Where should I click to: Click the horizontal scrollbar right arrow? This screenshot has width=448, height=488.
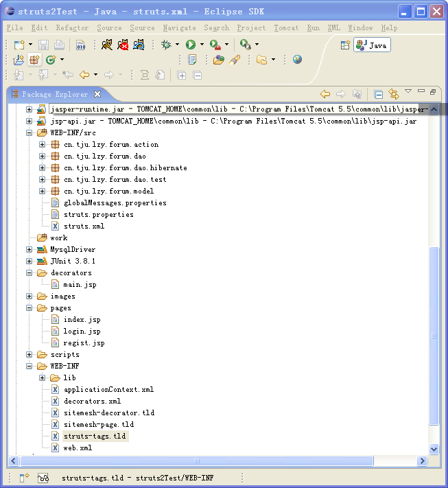click(x=422, y=461)
